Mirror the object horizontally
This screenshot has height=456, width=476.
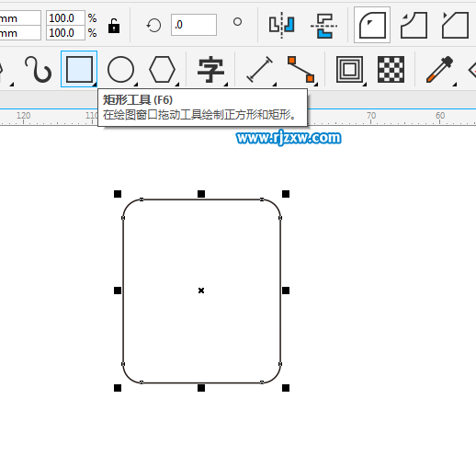point(282,25)
